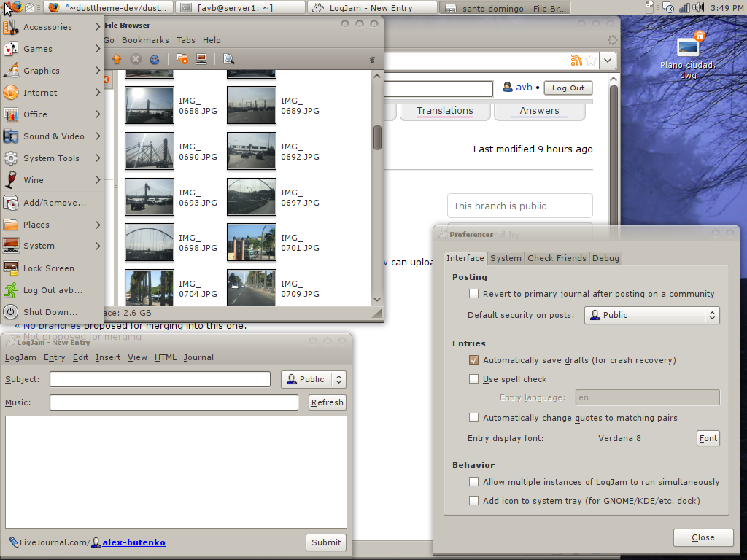Click the Close button in Preferences
The image size is (747, 560).
tap(703, 537)
